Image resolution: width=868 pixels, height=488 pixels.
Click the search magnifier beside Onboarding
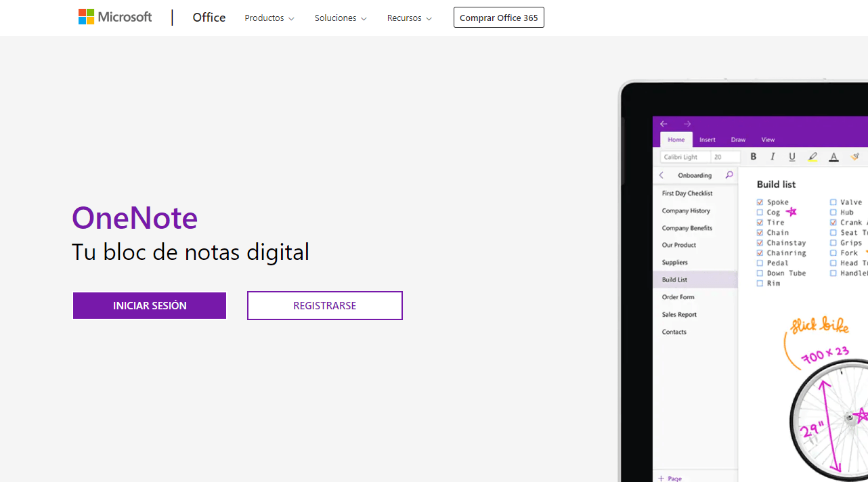(729, 175)
